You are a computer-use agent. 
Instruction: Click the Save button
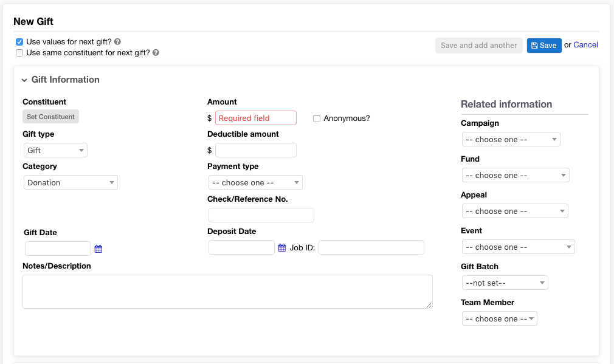[544, 46]
